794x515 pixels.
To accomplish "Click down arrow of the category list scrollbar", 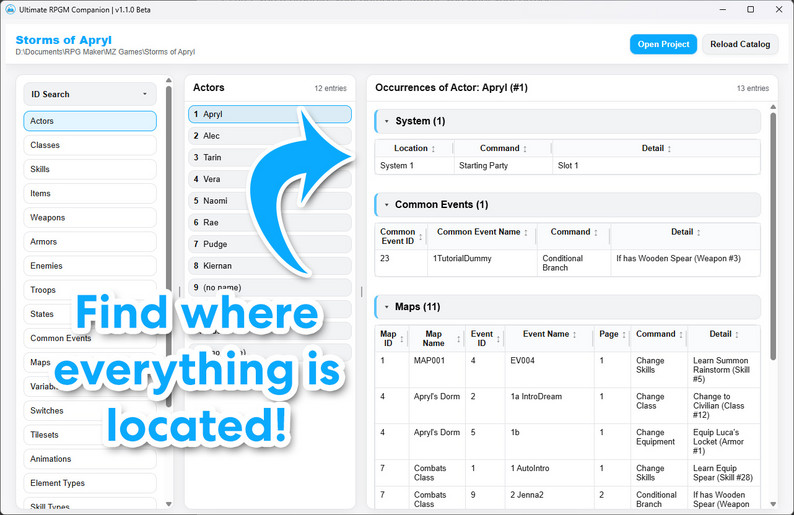I will (169, 504).
